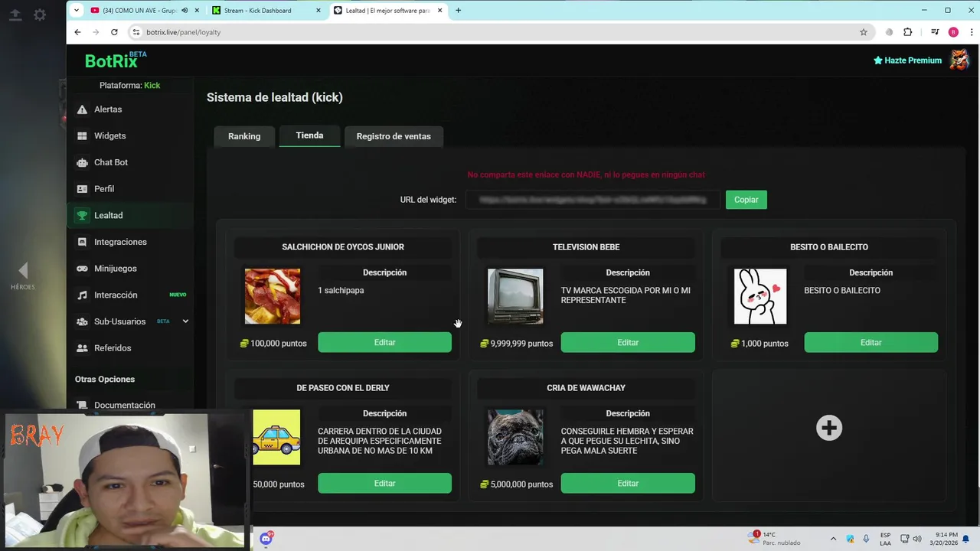Viewport: 980px width, 551px height.
Task: Open the Chrome menu
Action: pos(971,32)
